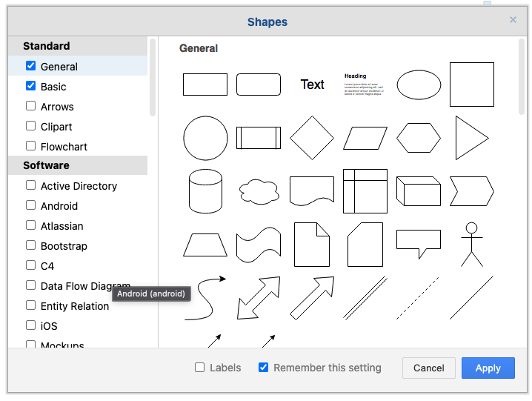Viewport: 532px width, 401px height.
Task: Enable the Android shape library
Action: (31, 205)
